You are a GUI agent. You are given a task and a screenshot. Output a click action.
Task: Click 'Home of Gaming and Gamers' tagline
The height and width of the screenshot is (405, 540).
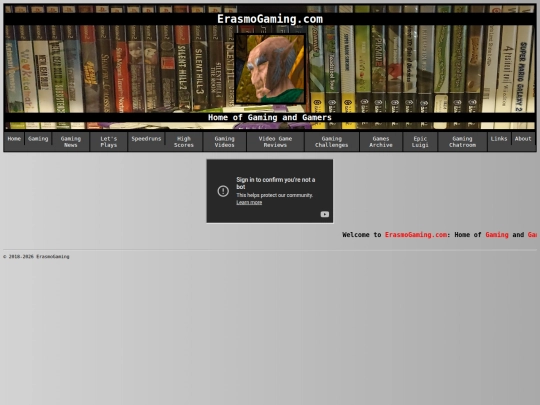[x=270, y=117]
